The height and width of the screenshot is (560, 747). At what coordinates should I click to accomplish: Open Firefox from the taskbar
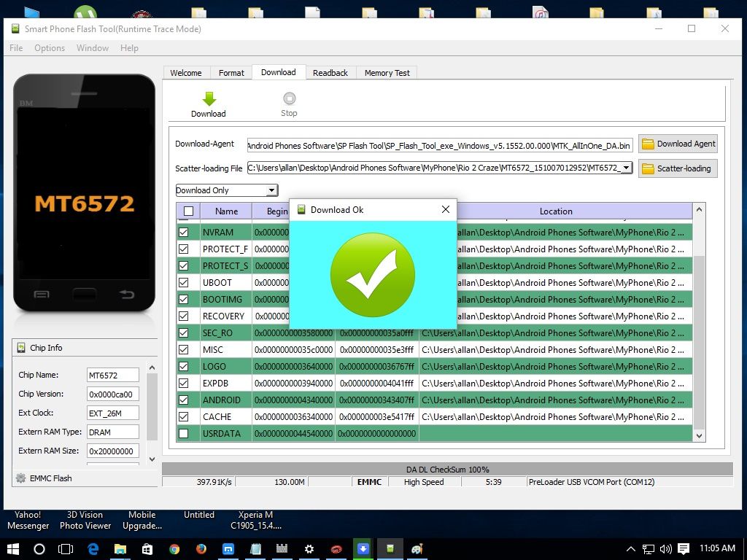coord(201,549)
